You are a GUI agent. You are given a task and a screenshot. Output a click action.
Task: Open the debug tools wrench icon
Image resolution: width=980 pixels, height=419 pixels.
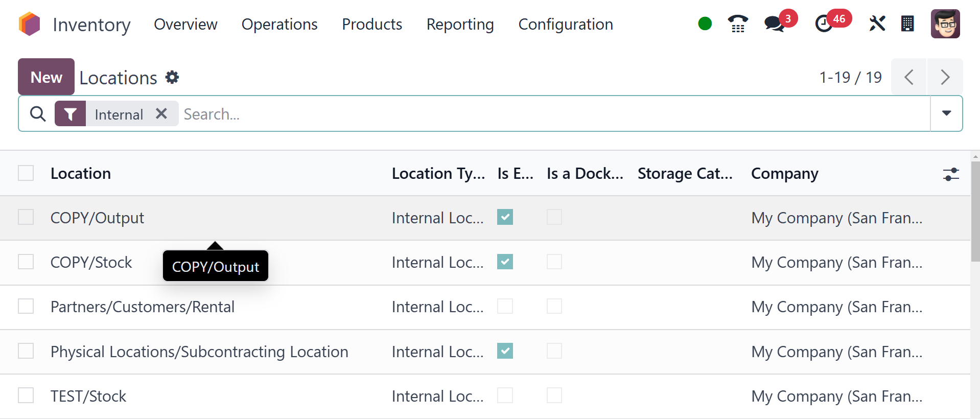877,24
